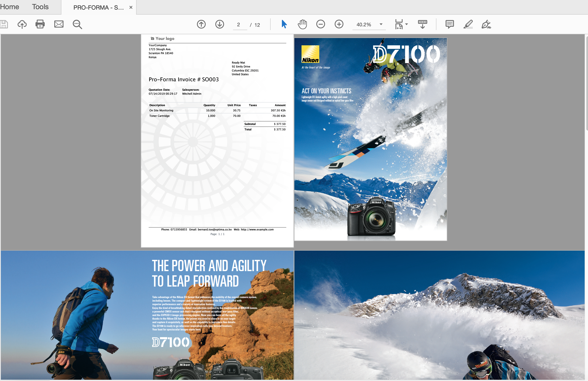Screen dimensions: 588x381
Task: Open the find text magnifier tool
Action: tap(77, 24)
